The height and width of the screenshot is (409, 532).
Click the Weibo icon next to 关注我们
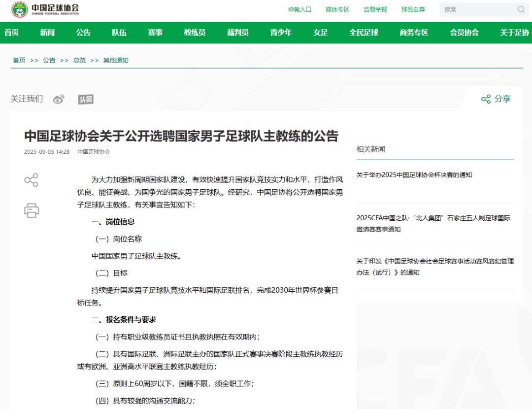[x=59, y=99]
